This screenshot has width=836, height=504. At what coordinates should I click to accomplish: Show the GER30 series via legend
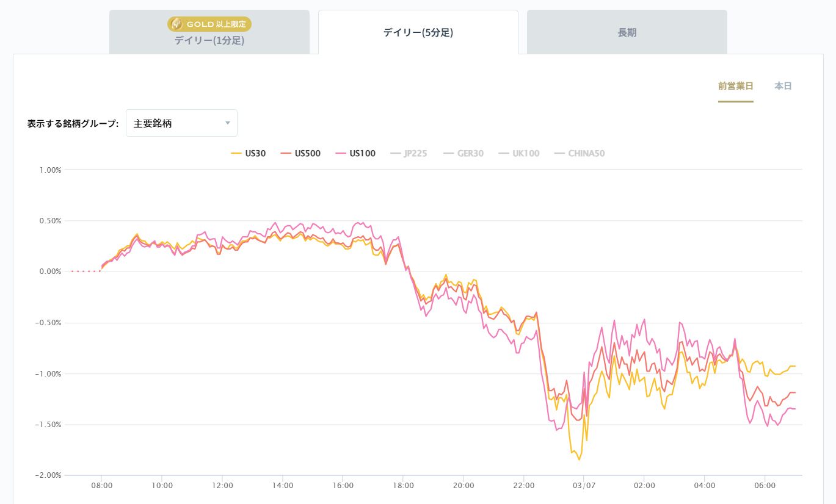(x=463, y=154)
